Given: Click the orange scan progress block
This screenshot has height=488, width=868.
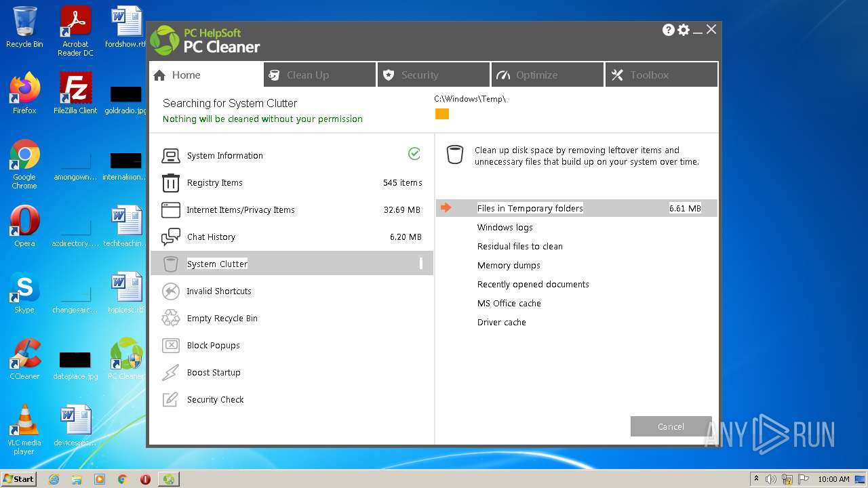Looking at the screenshot, I should (x=442, y=114).
